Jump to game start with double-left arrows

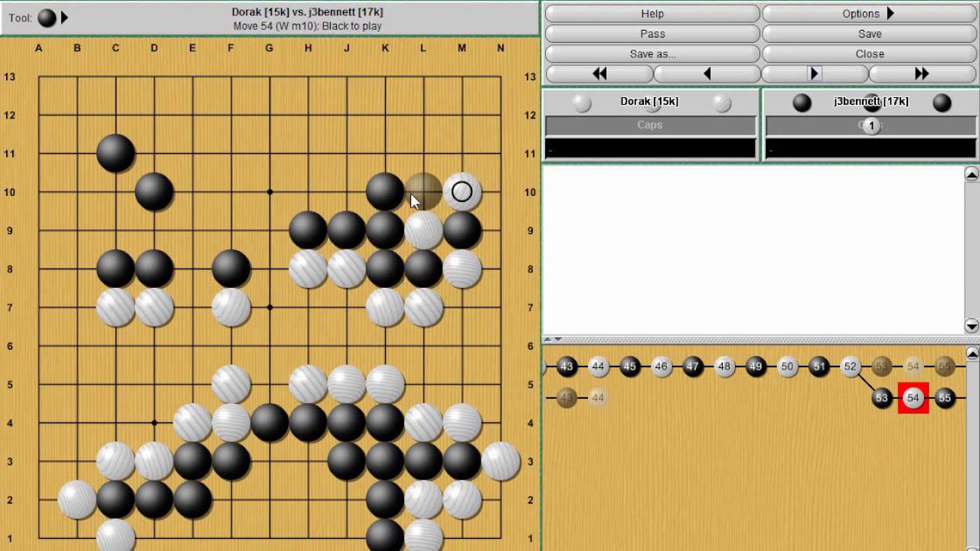tap(599, 73)
